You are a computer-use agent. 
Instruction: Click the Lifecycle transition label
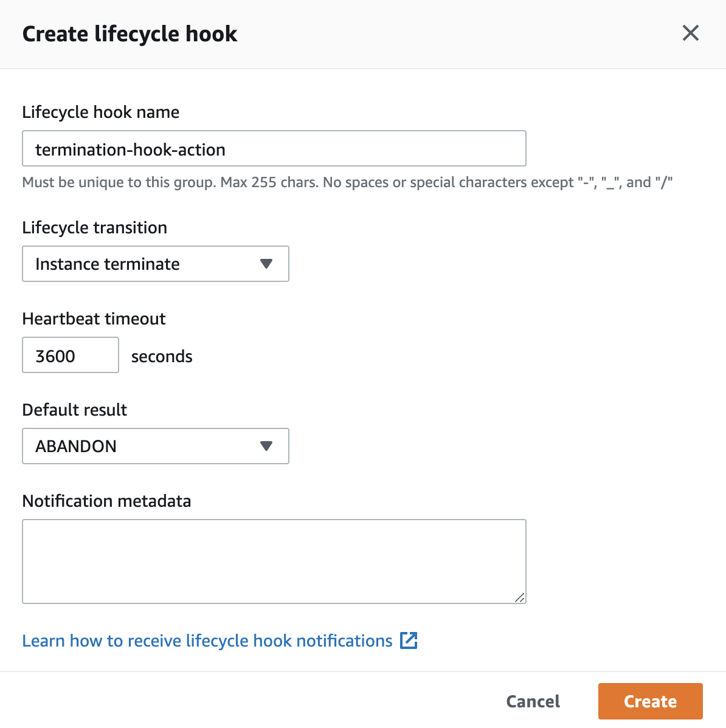click(x=95, y=228)
